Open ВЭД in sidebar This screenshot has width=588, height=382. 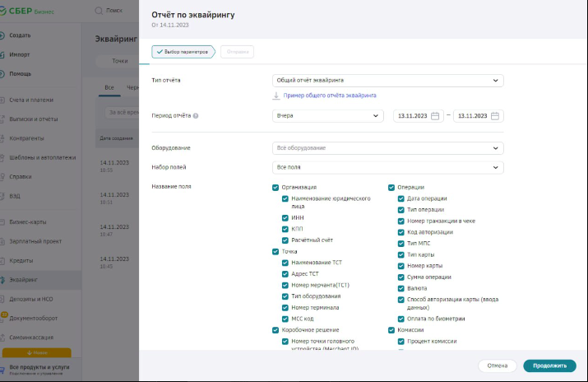coord(15,196)
